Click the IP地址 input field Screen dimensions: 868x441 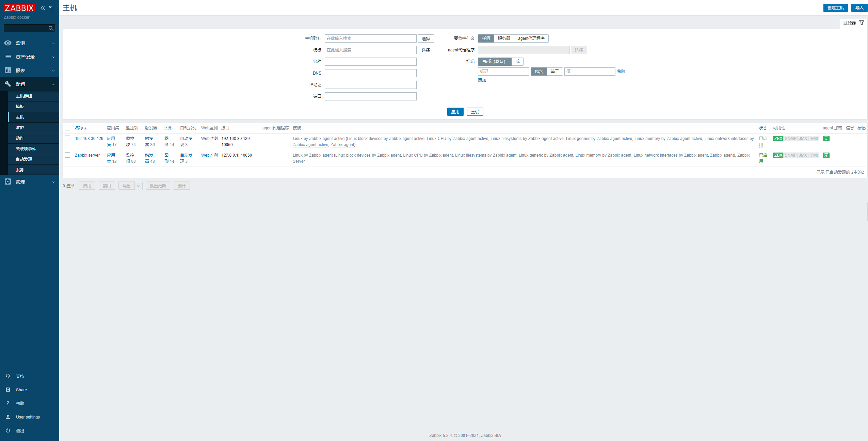[x=370, y=85]
